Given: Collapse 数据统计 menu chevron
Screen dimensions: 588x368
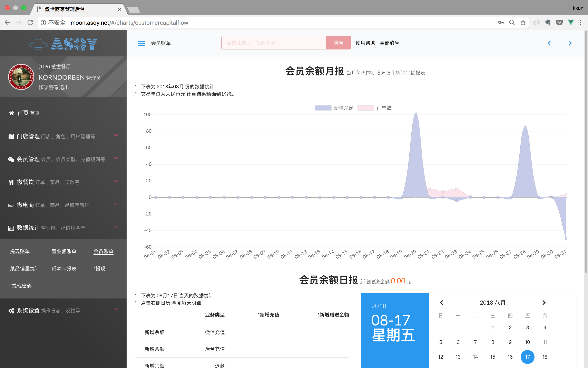Looking at the screenshot, I should [x=116, y=227].
